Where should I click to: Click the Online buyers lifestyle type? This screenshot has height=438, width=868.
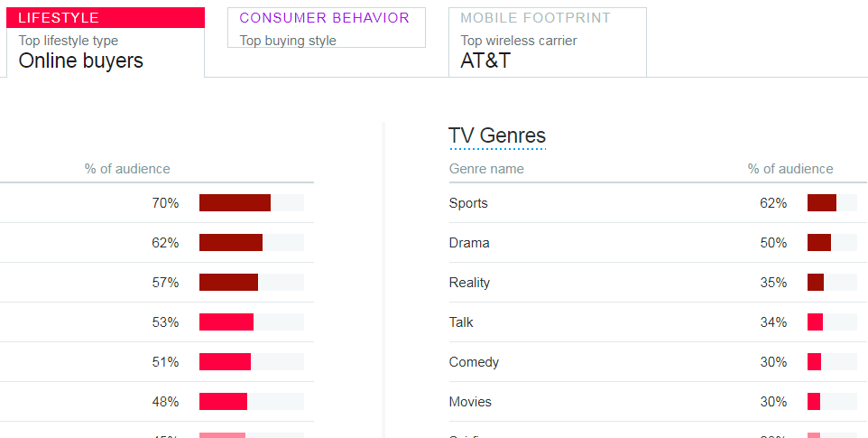[x=81, y=61]
